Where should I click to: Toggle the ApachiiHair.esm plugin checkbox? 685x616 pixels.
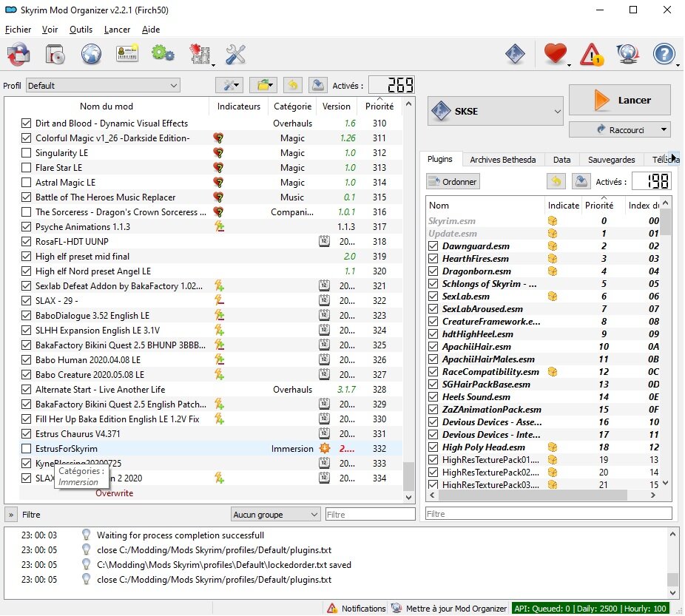(433, 347)
